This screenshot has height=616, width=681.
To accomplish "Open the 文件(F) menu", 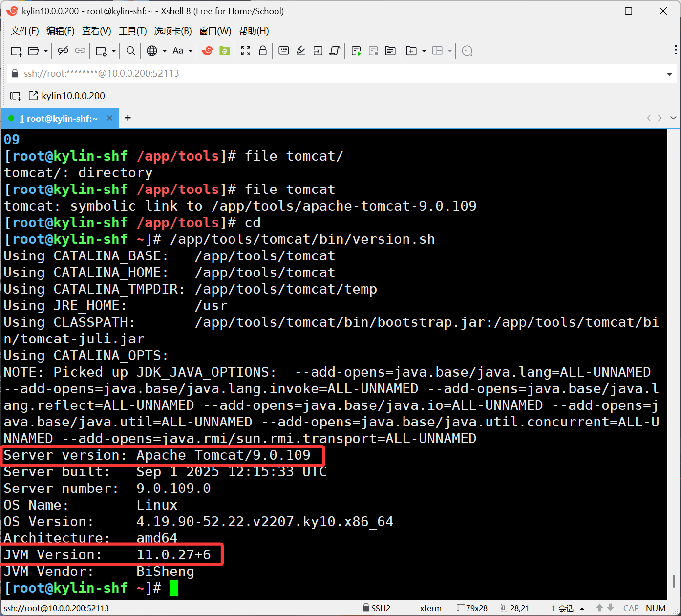I will point(25,31).
